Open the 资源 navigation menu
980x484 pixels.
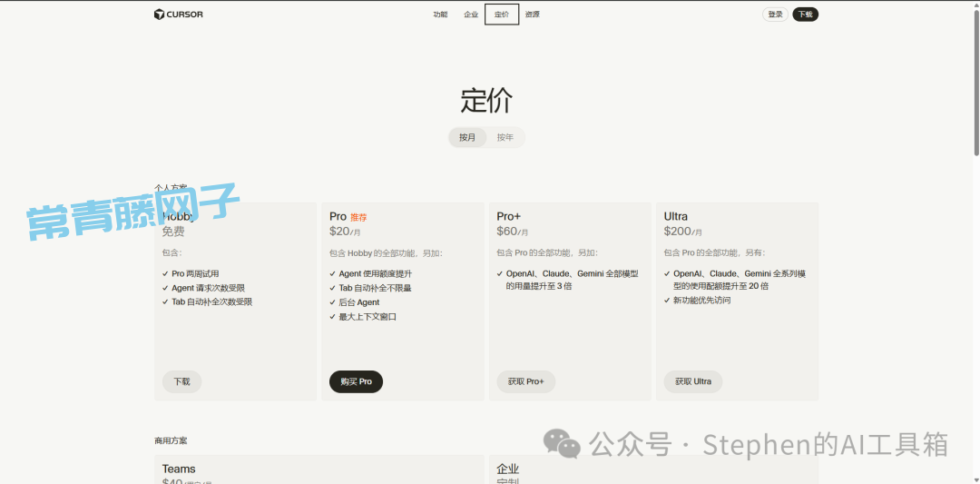(x=533, y=15)
